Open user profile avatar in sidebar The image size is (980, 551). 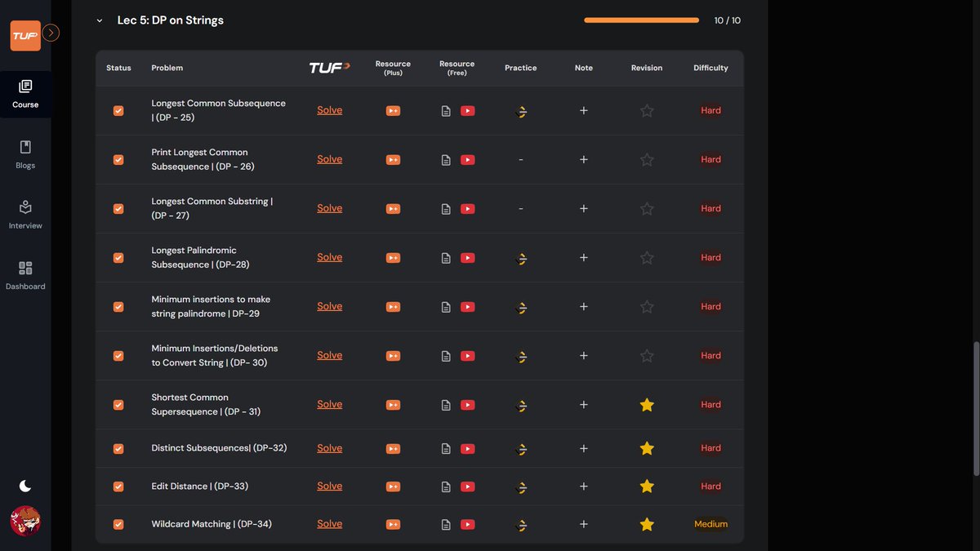(x=25, y=521)
